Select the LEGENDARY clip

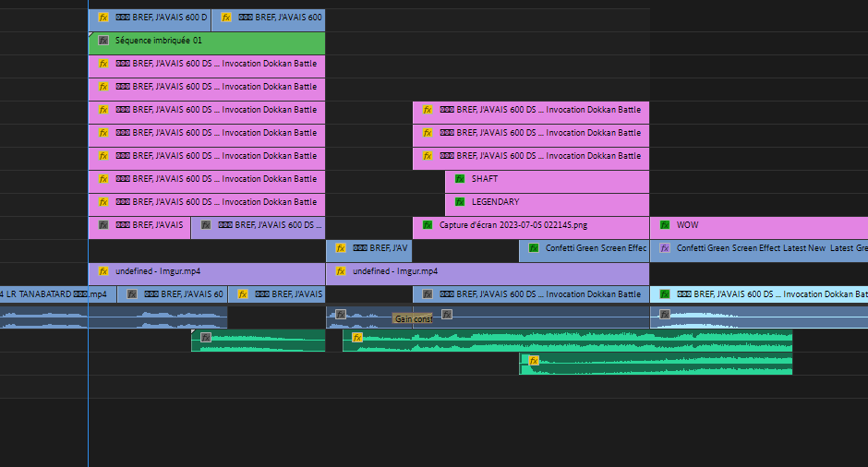coord(547,205)
